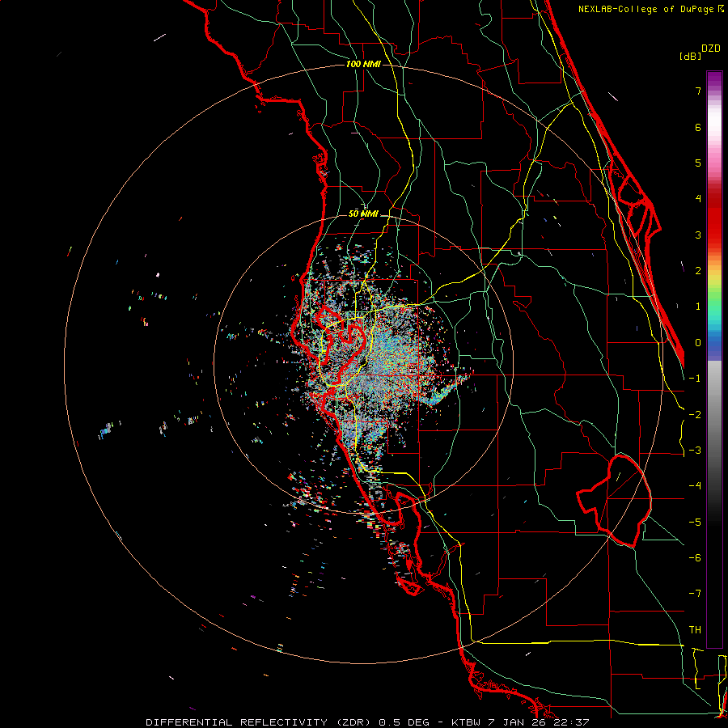Click the 3 value on the color scale
Image resolution: width=728 pixels, height=728 pixels.
(698, 235)
